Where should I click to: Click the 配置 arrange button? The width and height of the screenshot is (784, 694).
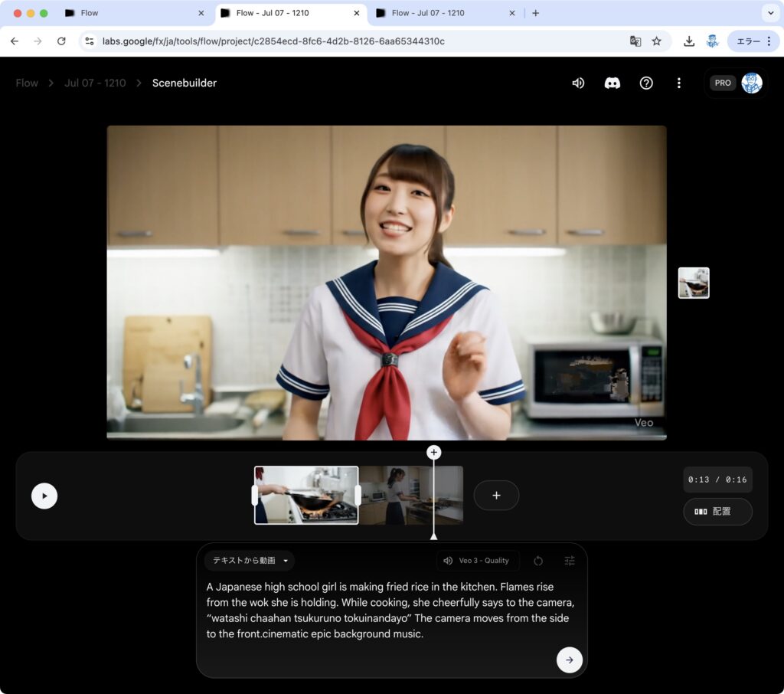pyautogui.click(x=717, y=511)
